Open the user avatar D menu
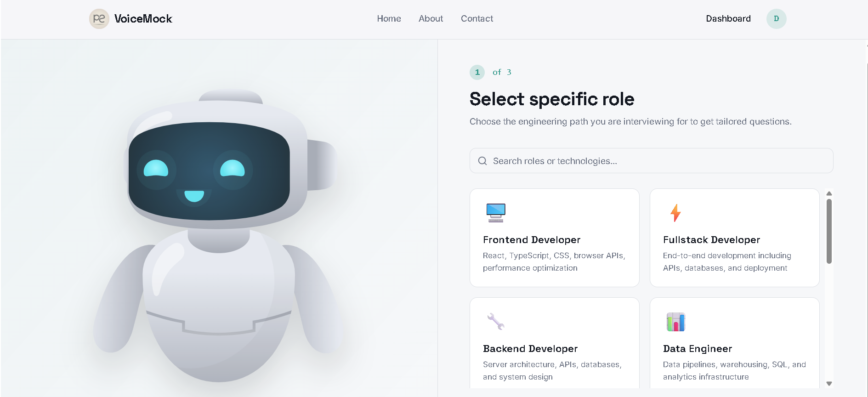 click(776, 19)
